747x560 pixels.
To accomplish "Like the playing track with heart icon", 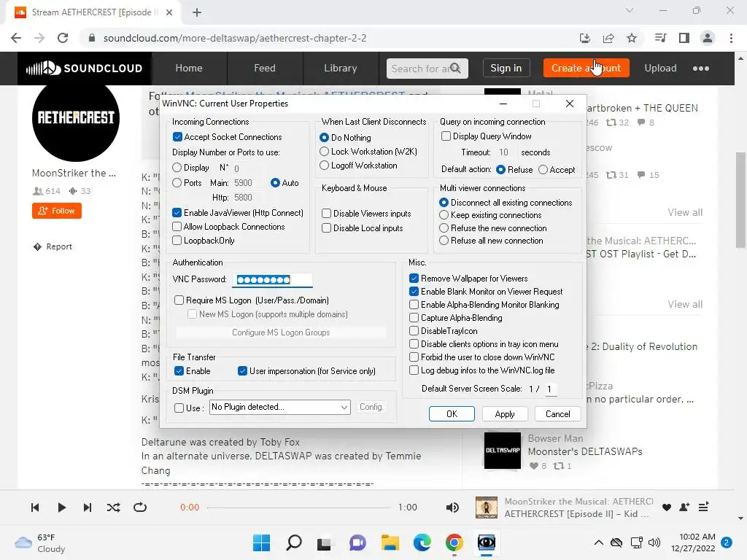I will coord(667,507).
